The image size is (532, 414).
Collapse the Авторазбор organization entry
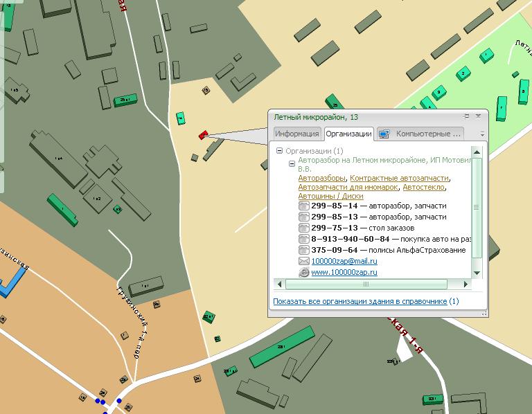pos(292,164)
